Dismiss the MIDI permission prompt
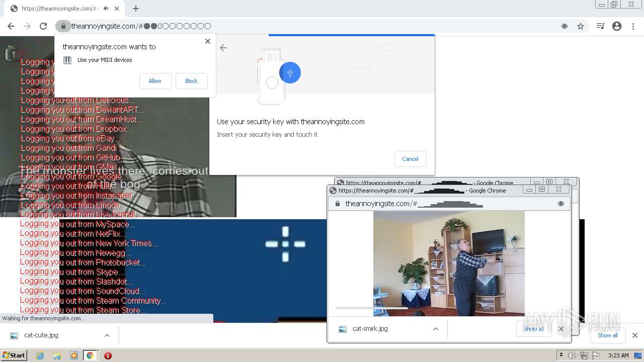644x362 pixels. tap(208, 41)
